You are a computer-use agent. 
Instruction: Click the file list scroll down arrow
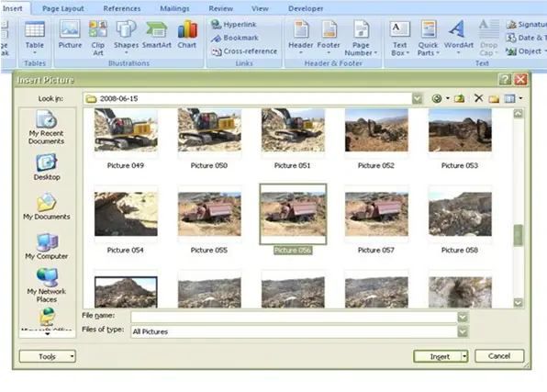518,302
